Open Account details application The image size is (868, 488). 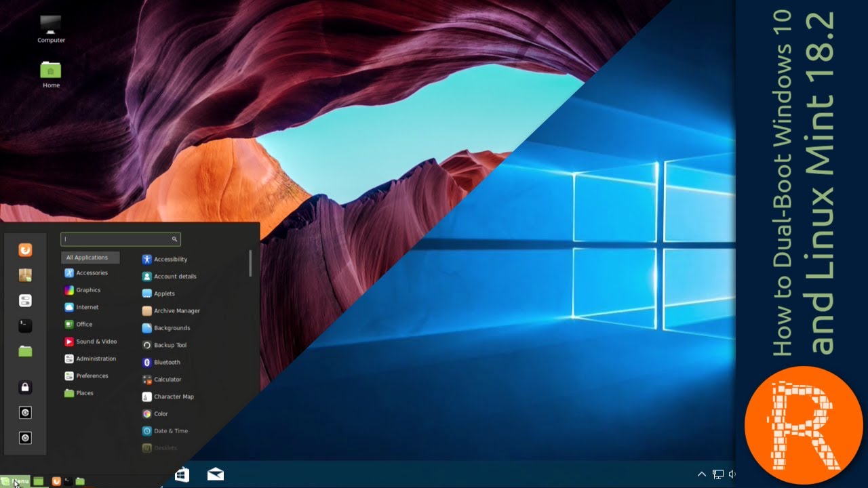[170, 277]
